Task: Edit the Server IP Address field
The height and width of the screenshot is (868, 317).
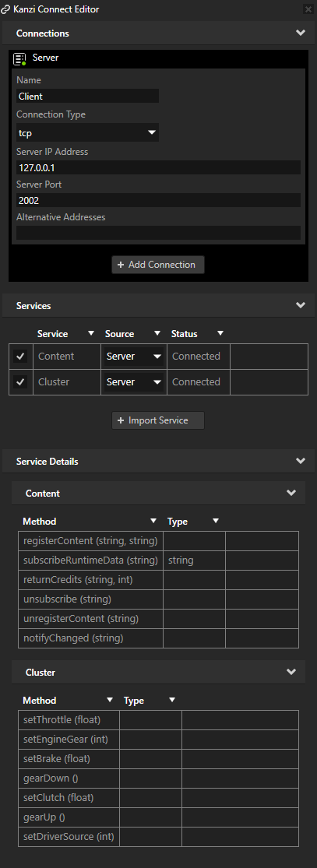Action: coord(159,167)
